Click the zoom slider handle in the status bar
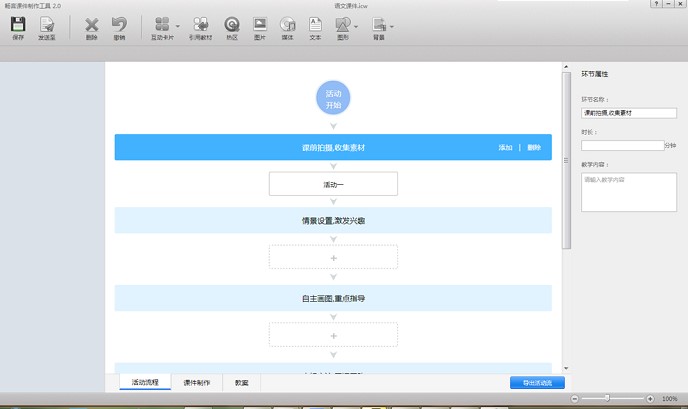This screenshot has height=409, width=688. pyautogui.click(x=607, y=398)
